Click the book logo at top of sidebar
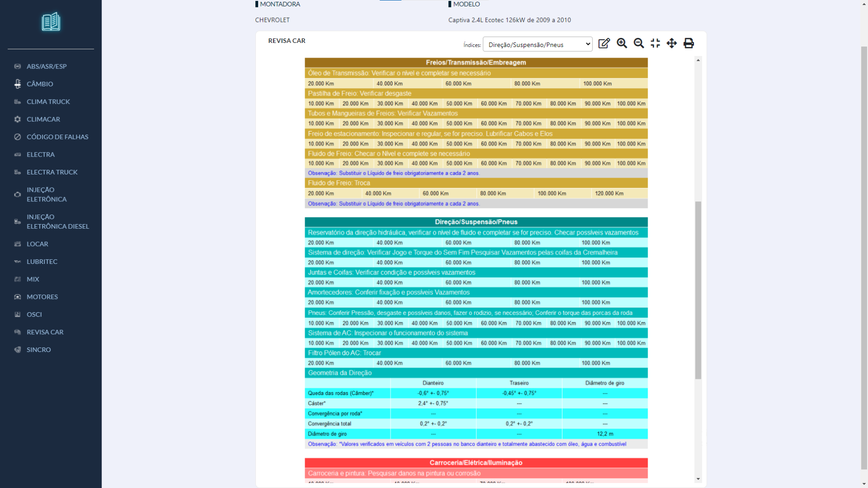868x488 pixels. point(51,22)
